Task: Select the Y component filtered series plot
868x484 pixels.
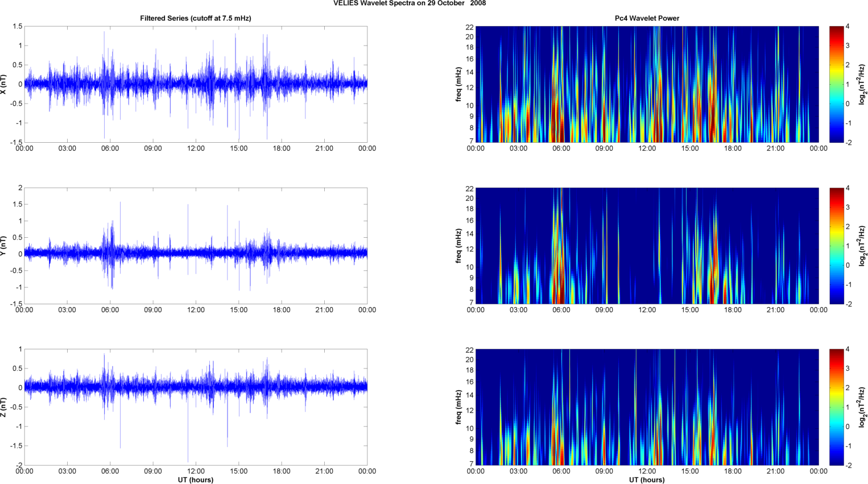Action: 195,246
